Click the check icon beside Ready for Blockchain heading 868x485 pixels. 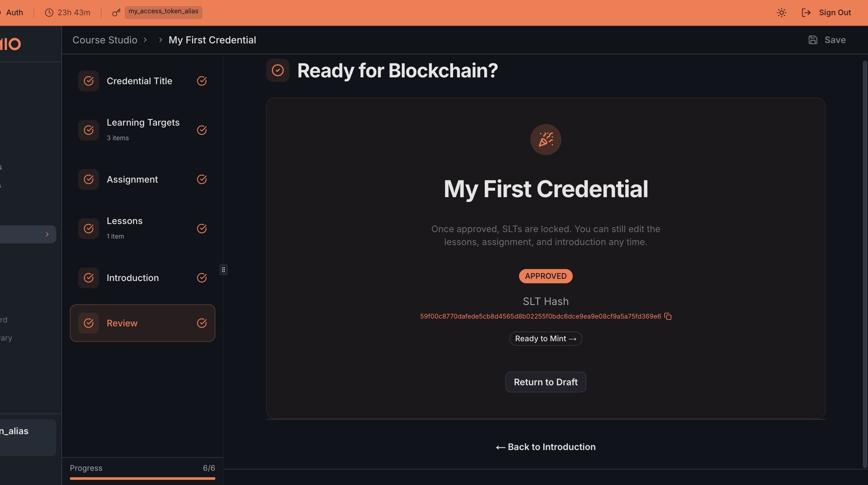(278, 71)
